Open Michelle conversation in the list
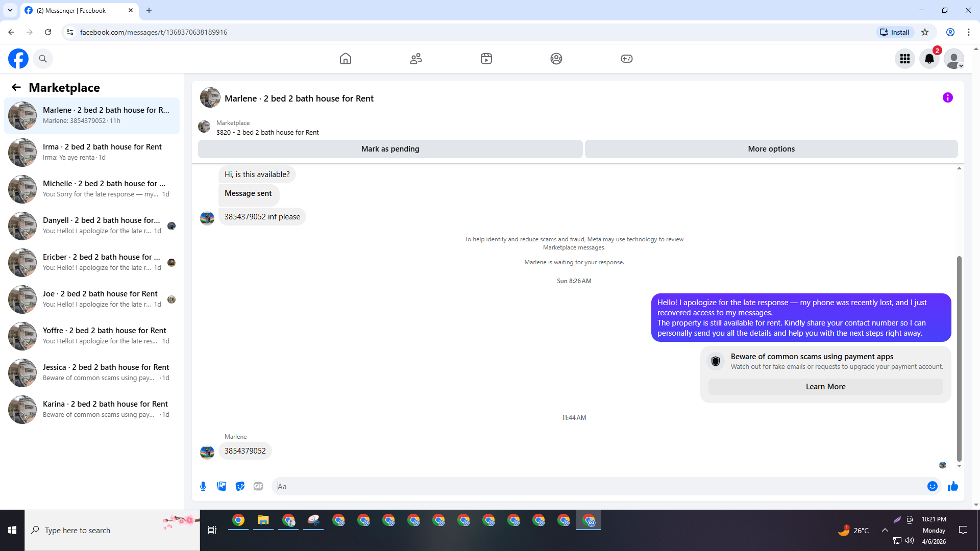The height and width of the screenshot is (551, 980). click(x=92, y=189)
